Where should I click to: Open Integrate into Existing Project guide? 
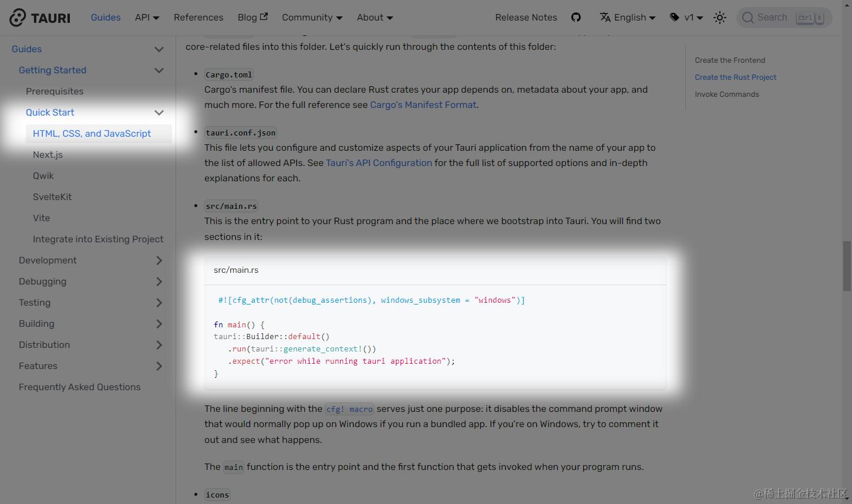coord(98,239)
